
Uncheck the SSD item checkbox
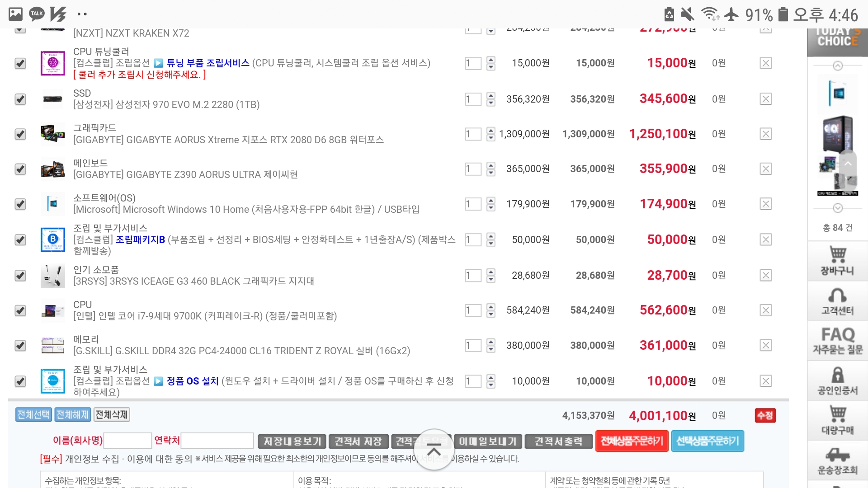tap(20, 99)
